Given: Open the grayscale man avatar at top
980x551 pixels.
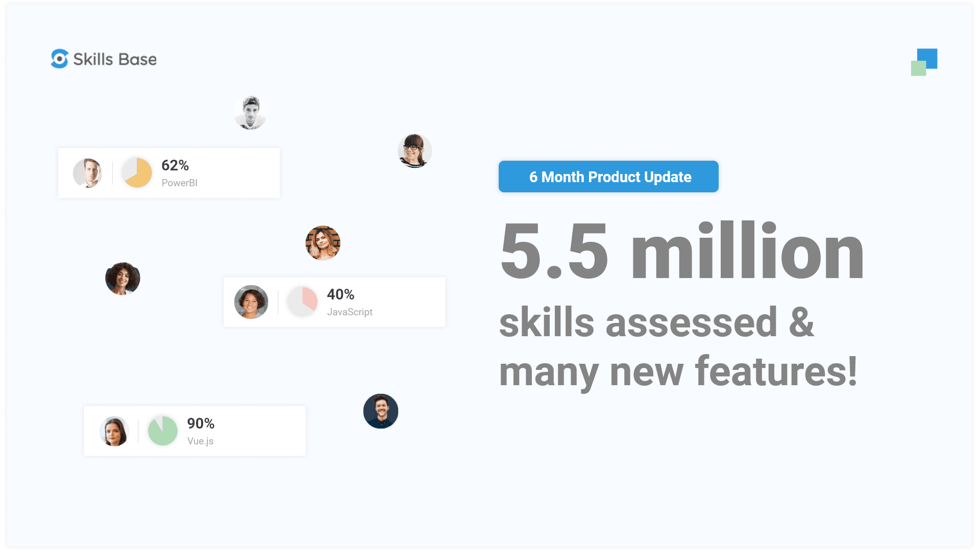Looking at the screenshot, I should (x=251, y=113).
